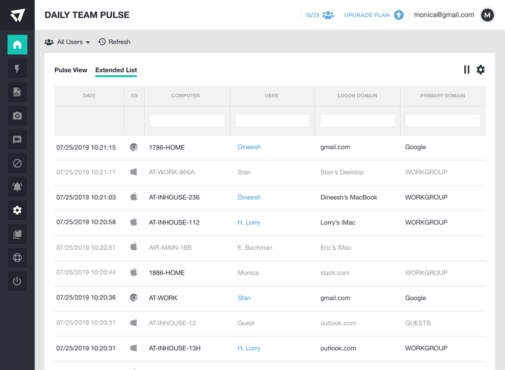Image resolution: width=505 pixels, height=370 pixels.
Task: Click the Windows icon in AT-WORK-866A row
Action: pos(134,172)
